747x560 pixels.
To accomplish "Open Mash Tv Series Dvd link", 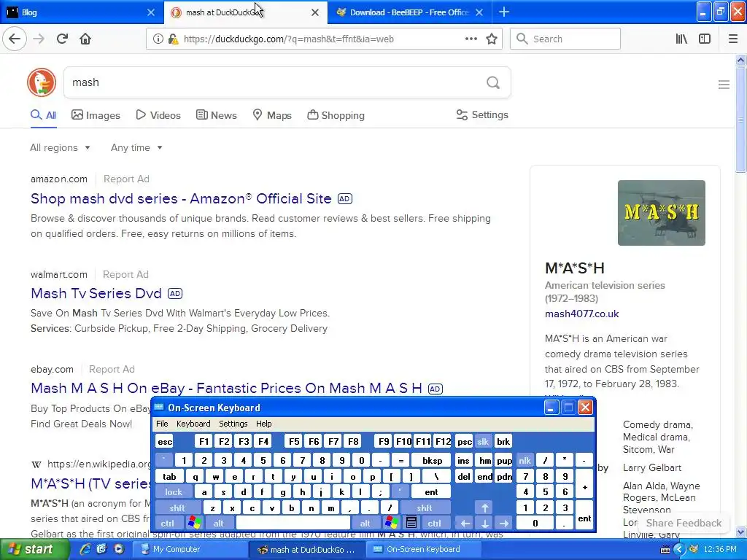I will click(96, 293).
